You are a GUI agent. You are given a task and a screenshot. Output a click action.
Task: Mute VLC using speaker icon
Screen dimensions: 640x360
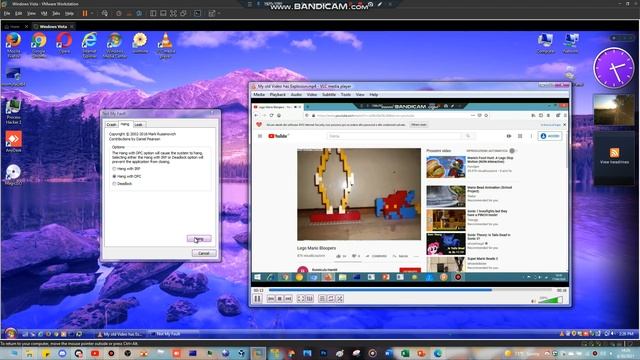click(533, 301)
